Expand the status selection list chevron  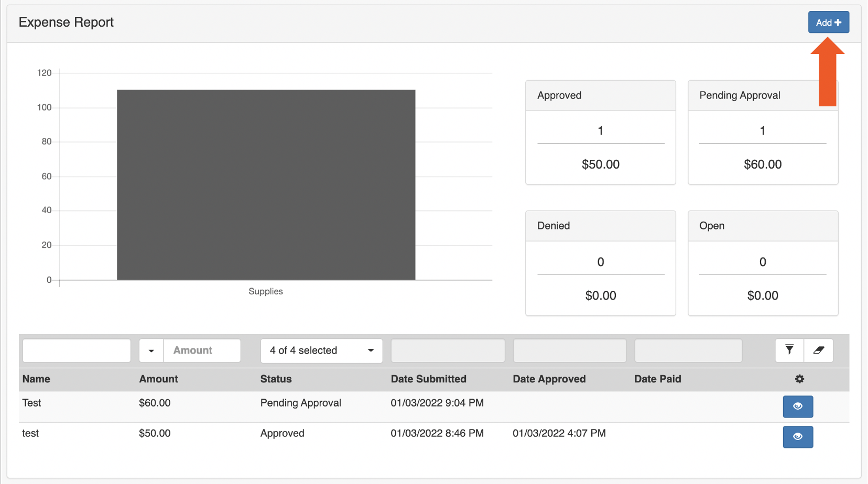click(x=371, y=351)
